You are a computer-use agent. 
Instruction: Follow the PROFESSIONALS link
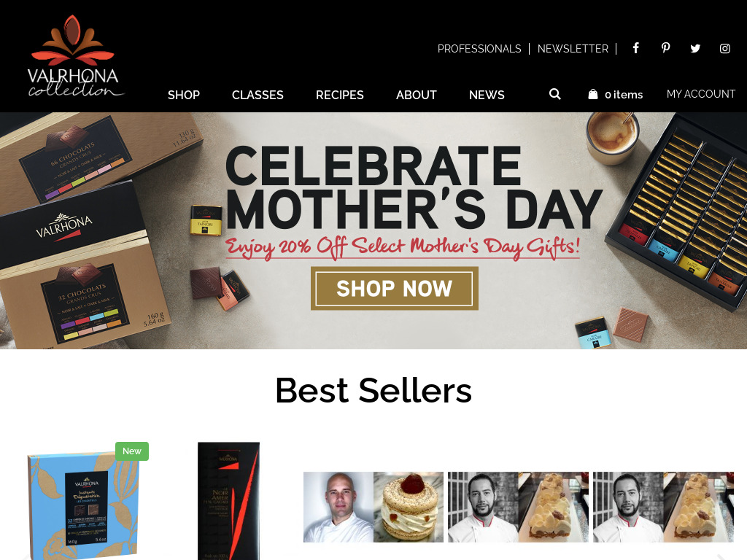click(479, 49)
